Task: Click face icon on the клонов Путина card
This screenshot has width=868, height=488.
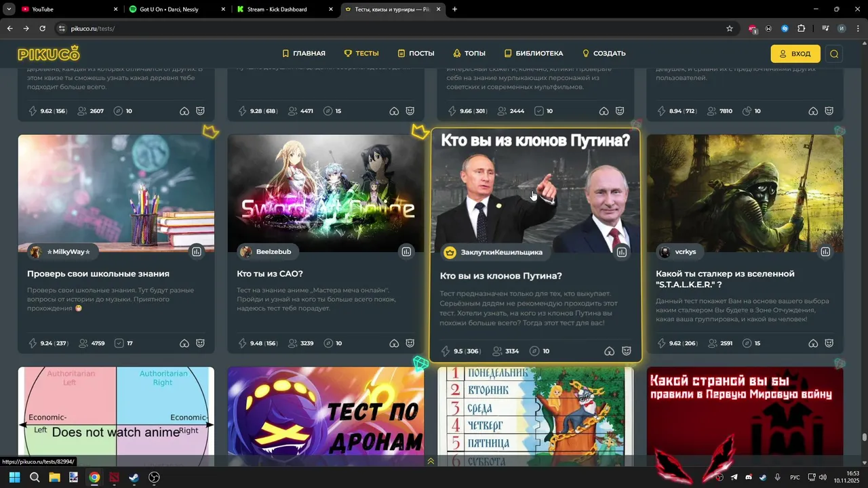Action: click(x=627, y=351)
